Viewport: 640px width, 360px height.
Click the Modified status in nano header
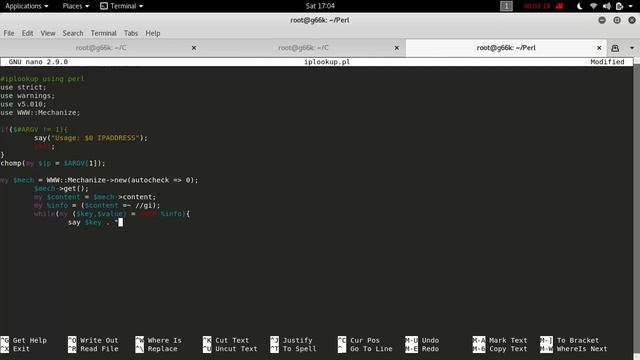pos(607,62)
